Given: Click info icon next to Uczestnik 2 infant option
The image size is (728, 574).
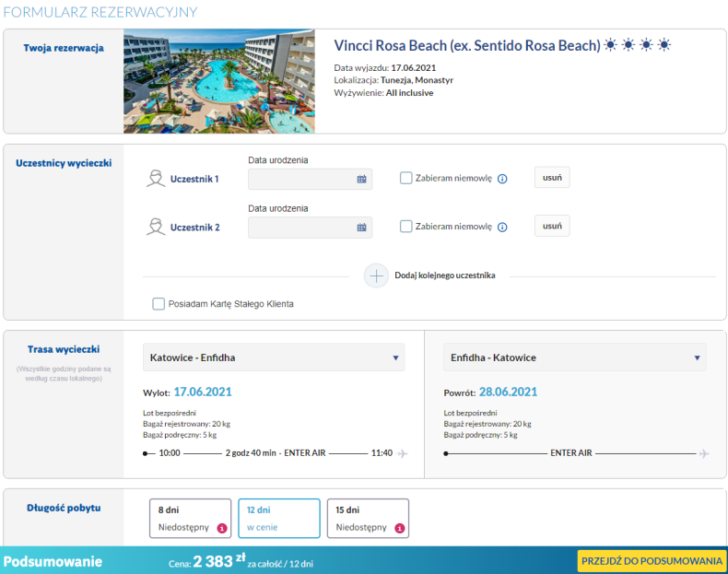Looking at the screenshot, I should pyautogui.click(x=502, y=227).
